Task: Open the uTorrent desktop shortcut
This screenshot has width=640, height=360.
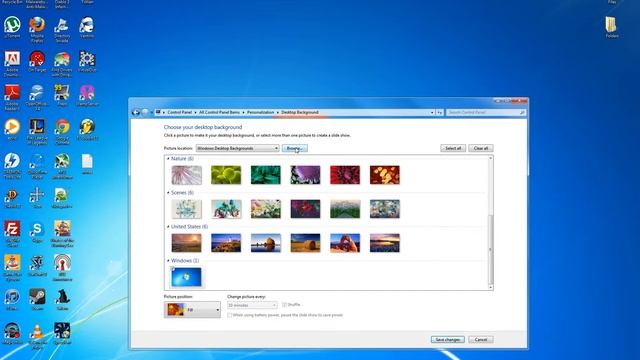Action: coord(12,27)
